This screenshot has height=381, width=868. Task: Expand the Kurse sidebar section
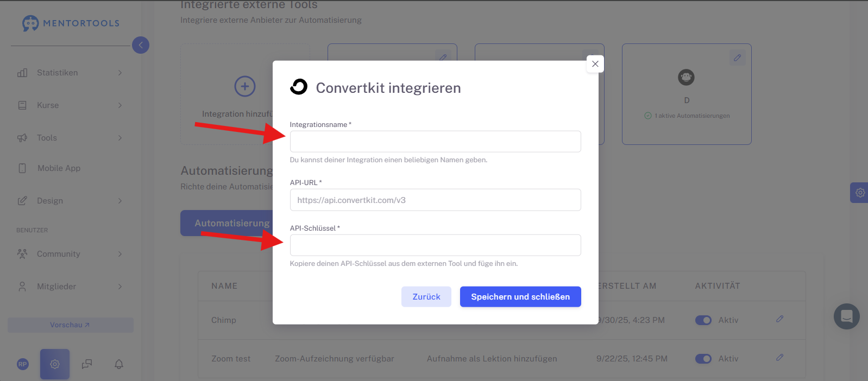[70, 105]
